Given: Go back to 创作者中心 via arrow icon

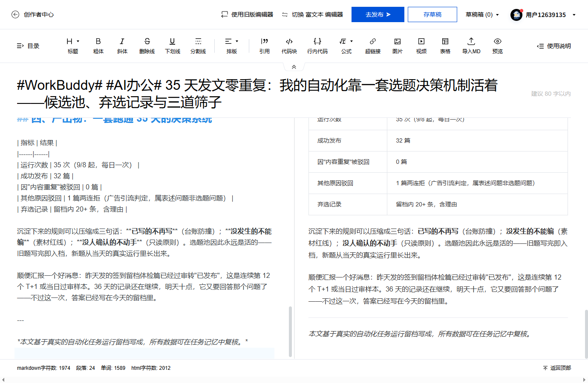Looking at the screenshot, I should [15, 14].
